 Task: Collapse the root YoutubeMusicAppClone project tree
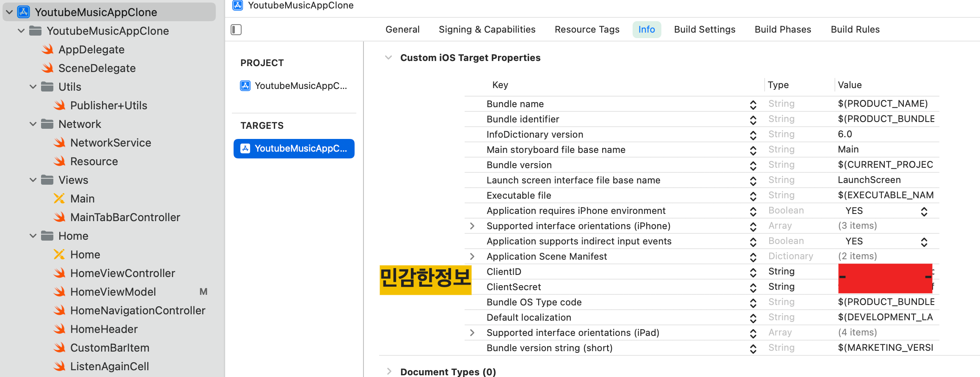pos(9,12)
